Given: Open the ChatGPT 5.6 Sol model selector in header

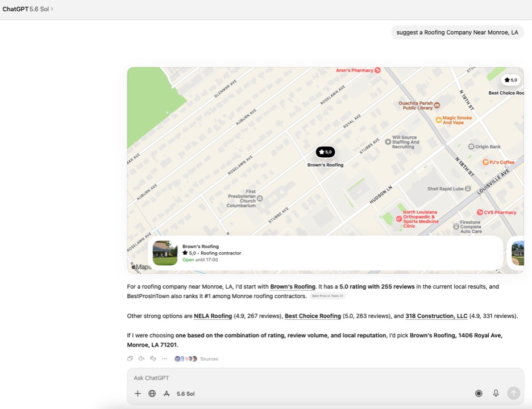Looking at the screenshot, I should point(28,9).
